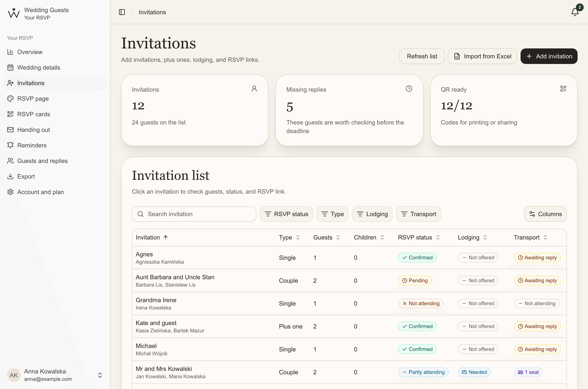Click the Wedding details calendar icon
The image size is (588, 389).
pyautogui.click(x=10, y=67)
